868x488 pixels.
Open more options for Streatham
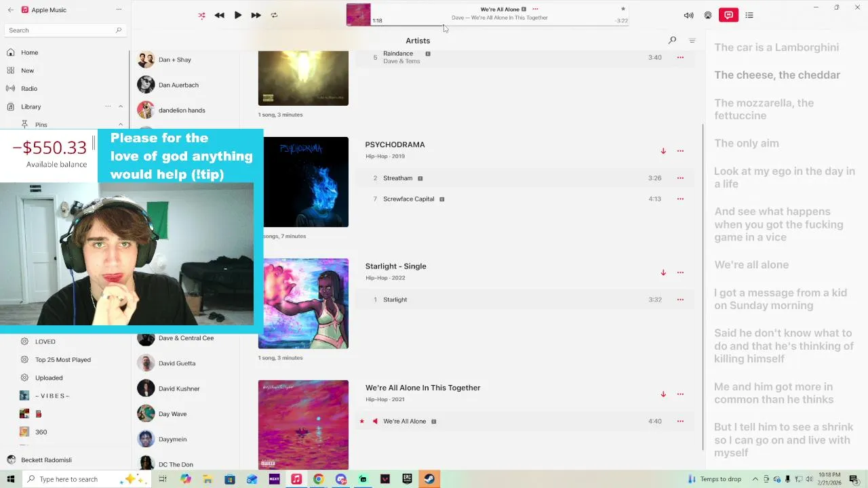click(680, 178)
